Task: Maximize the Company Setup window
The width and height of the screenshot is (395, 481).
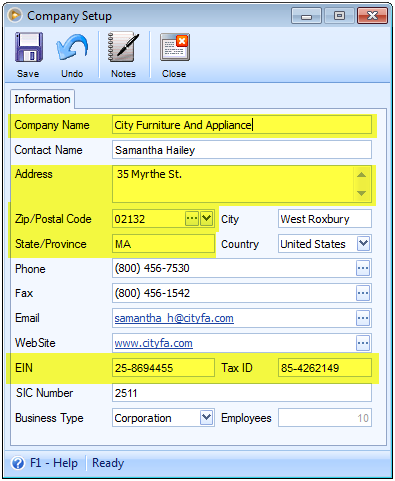Action: 339,16
